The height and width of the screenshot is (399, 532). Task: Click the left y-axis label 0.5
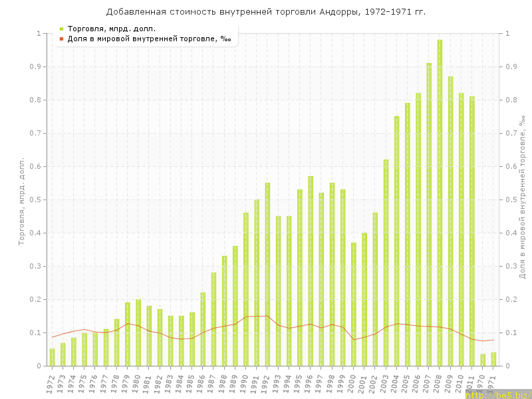36,199
